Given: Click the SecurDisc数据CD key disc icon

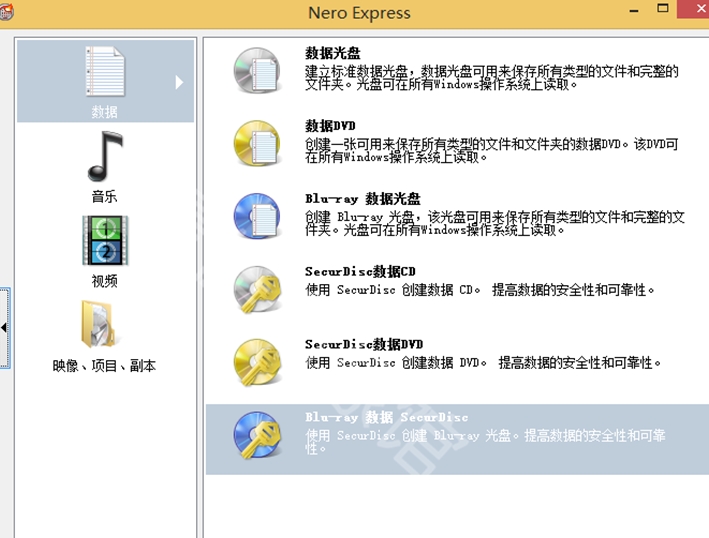Looking at the screenshot, I should (257, 289).
